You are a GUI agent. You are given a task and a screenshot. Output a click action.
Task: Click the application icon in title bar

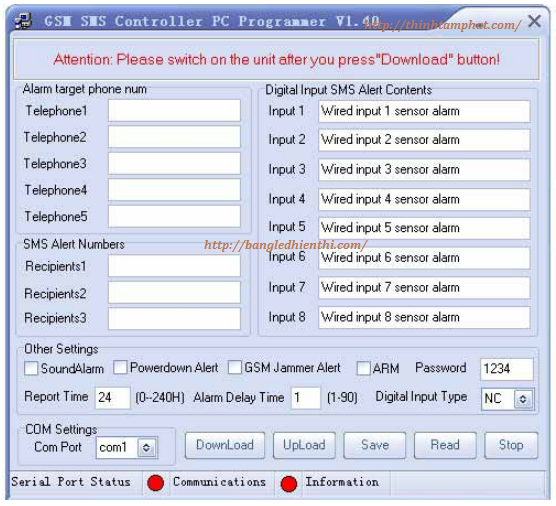(23, 21)
